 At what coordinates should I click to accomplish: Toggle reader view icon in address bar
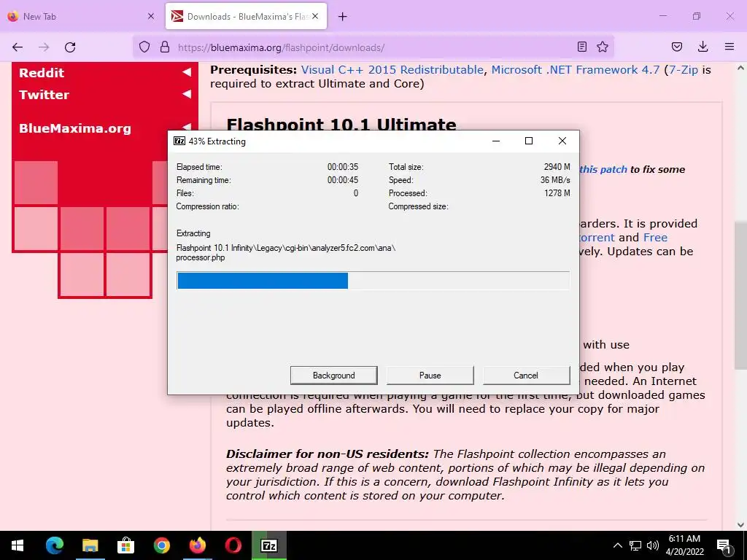pos(581,47)
